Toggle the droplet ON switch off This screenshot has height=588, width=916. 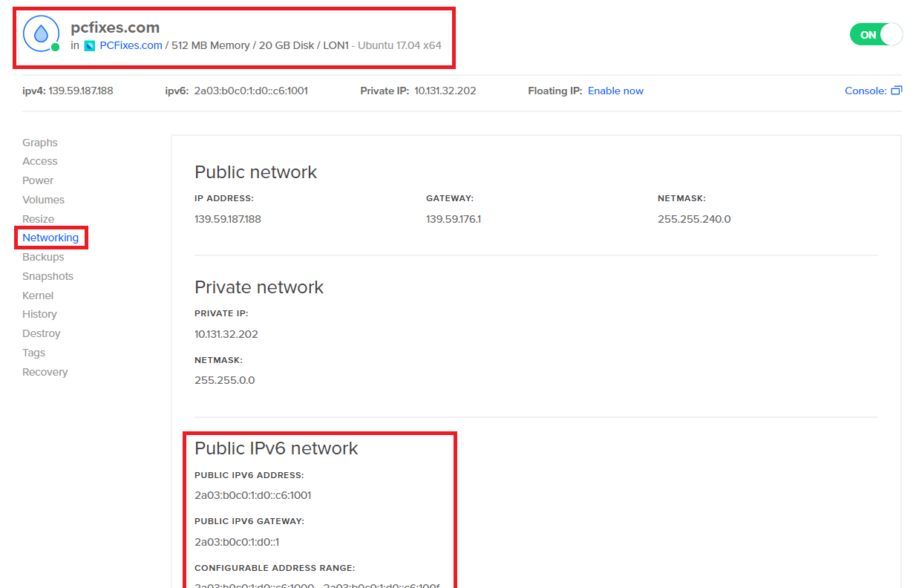click(x=876, y=35)
